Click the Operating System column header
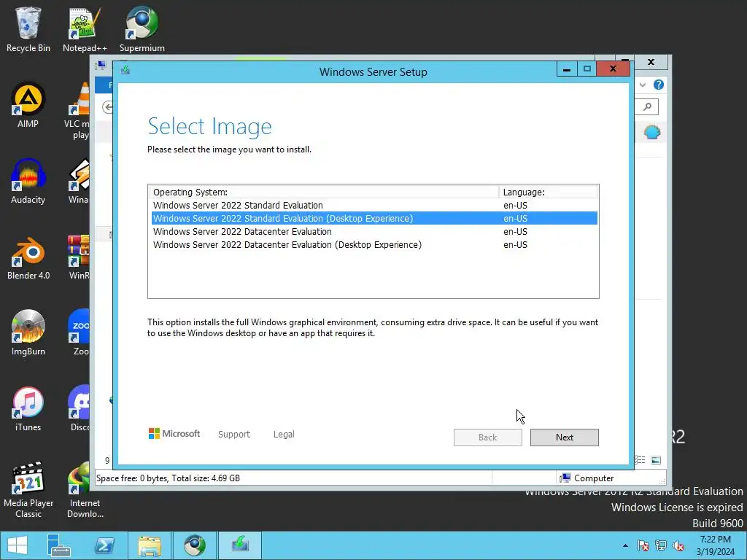This screenshot has width=747, height=560. click(x=323, y=192)
